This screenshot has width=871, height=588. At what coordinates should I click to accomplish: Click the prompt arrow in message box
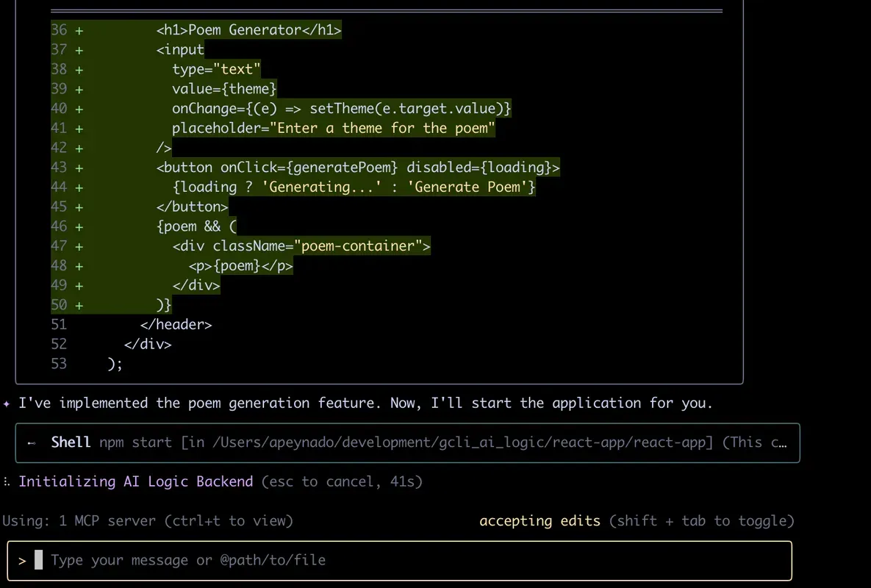[x=22, y=561]
